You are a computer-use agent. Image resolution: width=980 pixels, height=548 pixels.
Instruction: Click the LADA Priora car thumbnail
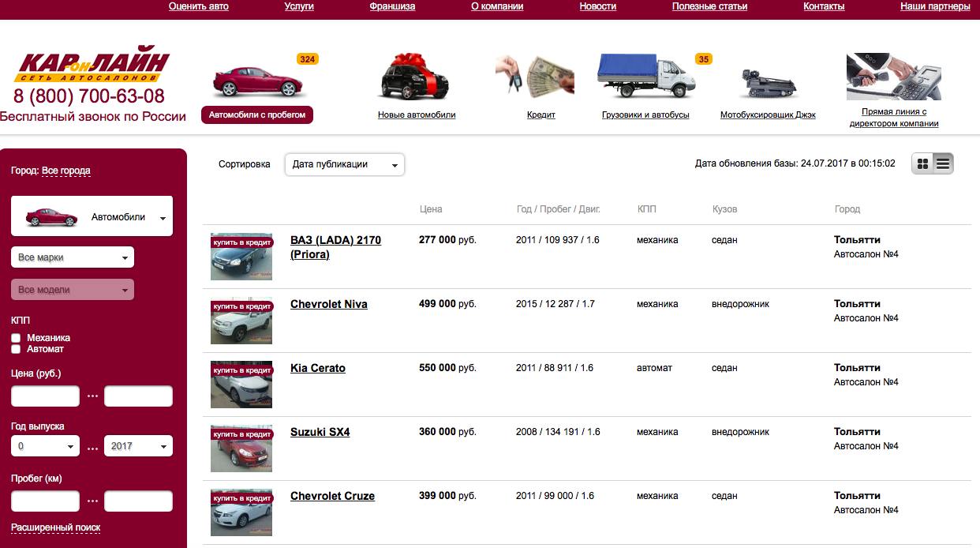(x=241, y=257)
